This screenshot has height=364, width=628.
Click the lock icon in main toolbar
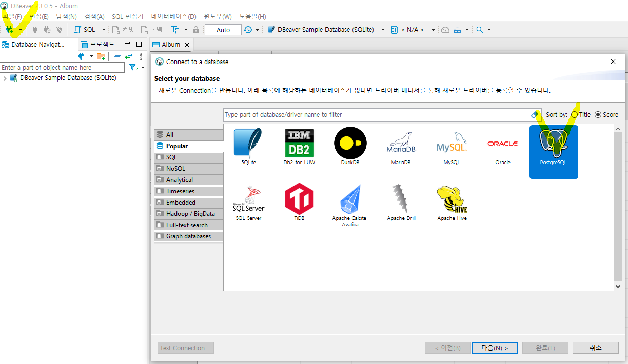196,30
